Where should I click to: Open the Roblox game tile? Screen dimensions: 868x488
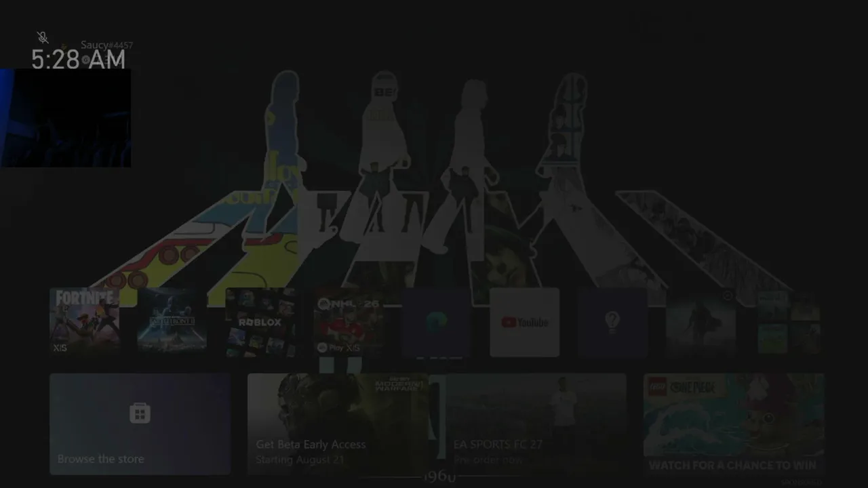coord(260,322)
